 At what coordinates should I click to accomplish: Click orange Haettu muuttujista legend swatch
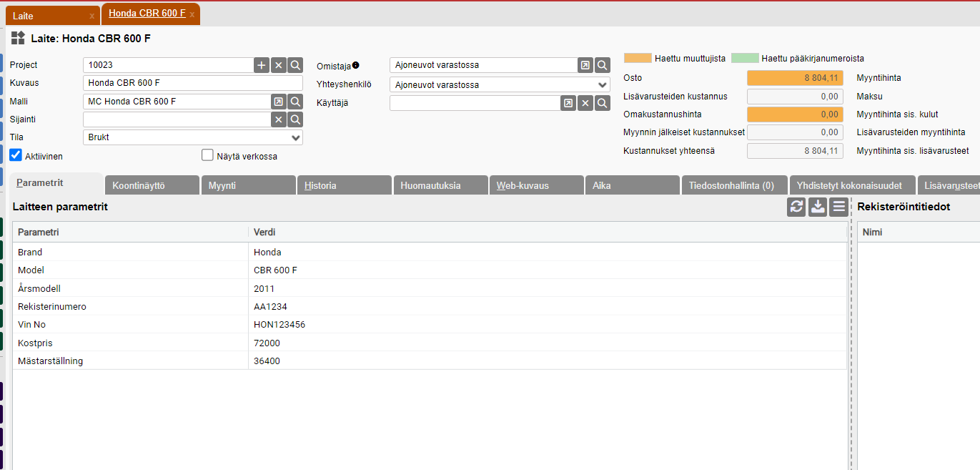coord(638,58)
